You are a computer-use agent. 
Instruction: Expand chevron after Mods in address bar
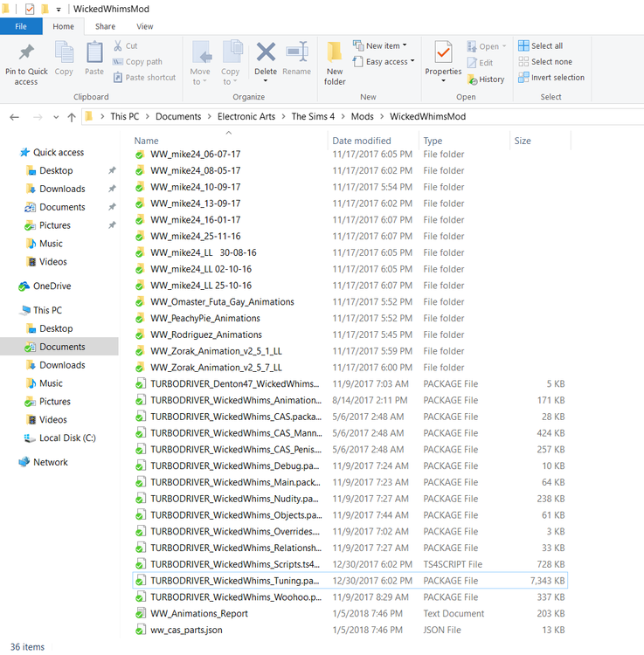tap(382, 116)
